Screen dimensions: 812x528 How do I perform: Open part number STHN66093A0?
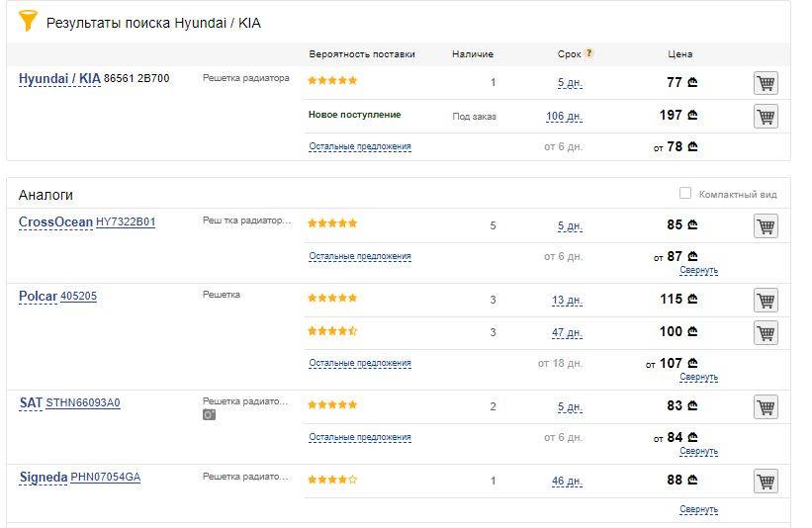click(83, 402)
